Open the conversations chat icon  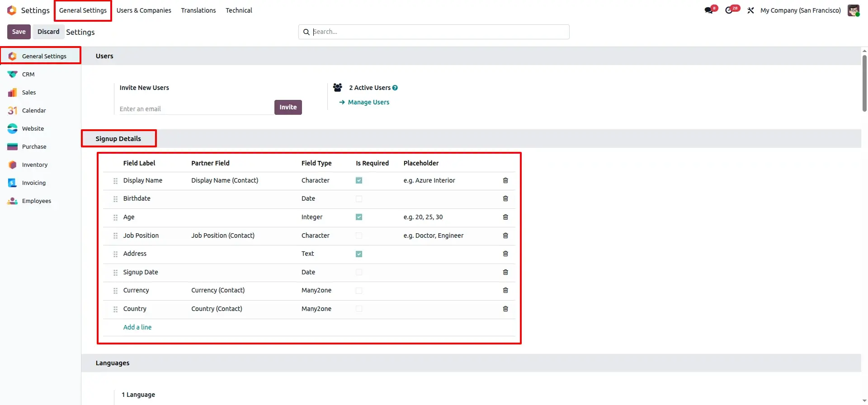pos(709,10)
